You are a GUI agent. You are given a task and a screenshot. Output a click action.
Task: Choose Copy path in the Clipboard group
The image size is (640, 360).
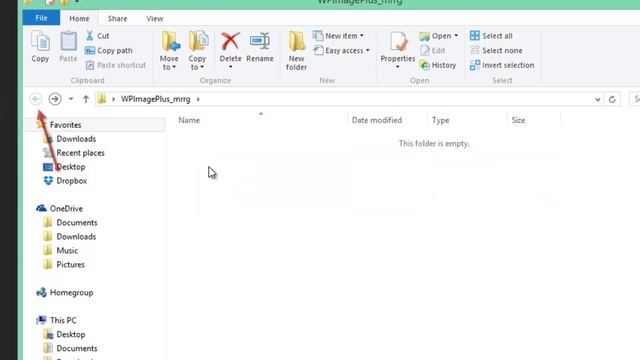109,51
